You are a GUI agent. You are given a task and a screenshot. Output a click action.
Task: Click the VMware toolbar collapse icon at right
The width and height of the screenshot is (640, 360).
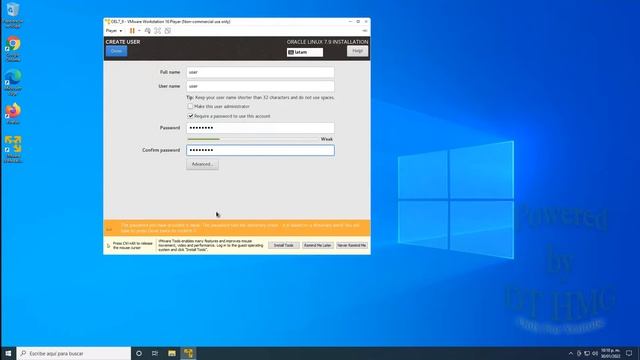point(364,31)
